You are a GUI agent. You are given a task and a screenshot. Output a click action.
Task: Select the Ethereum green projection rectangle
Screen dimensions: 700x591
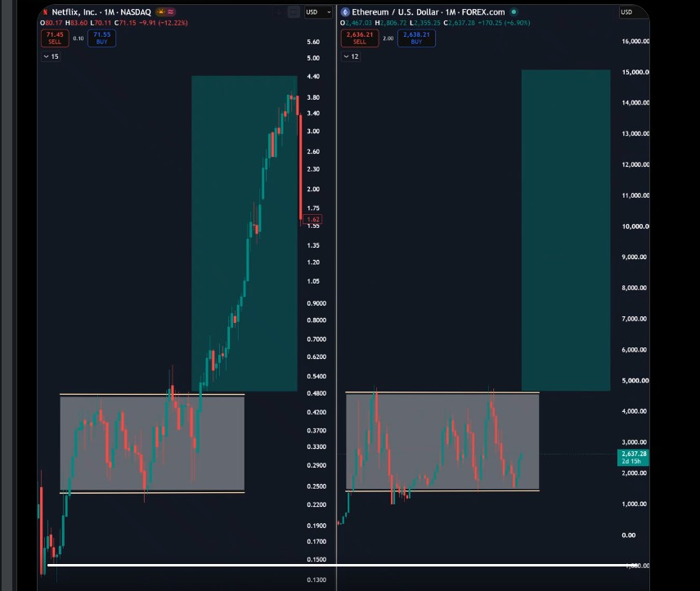click(x=566, y=230)
